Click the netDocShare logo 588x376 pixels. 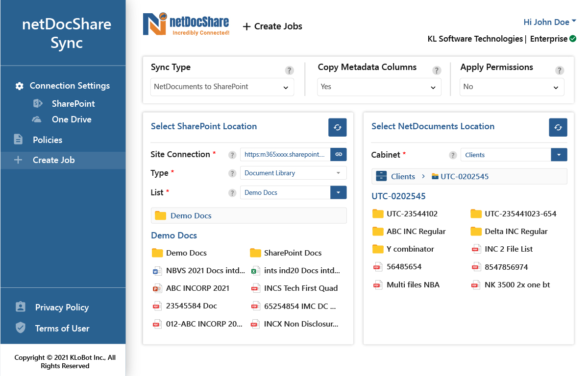(x=186, y=24)
